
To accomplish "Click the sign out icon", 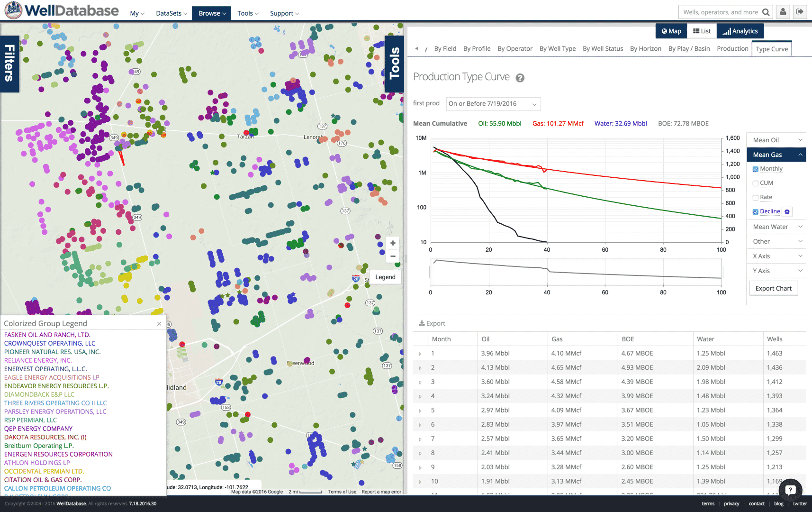I will pyautogui.click(x=800, y=12).
